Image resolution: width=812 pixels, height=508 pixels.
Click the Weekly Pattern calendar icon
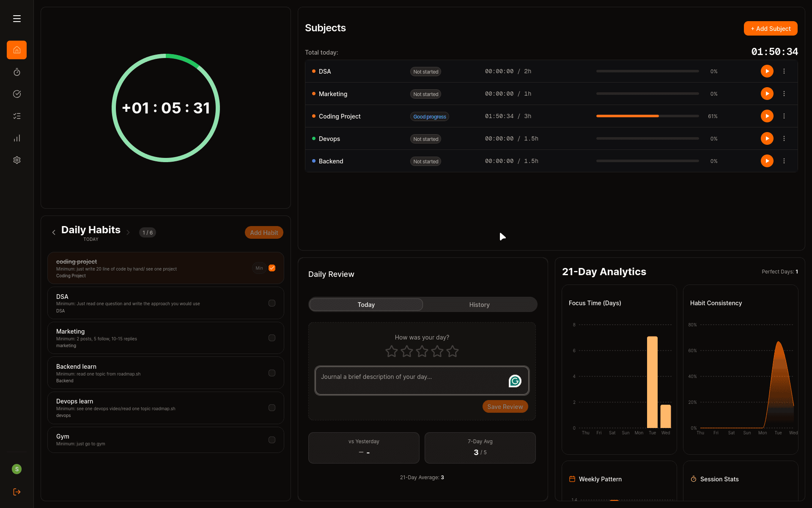click(x=572, y=479)
